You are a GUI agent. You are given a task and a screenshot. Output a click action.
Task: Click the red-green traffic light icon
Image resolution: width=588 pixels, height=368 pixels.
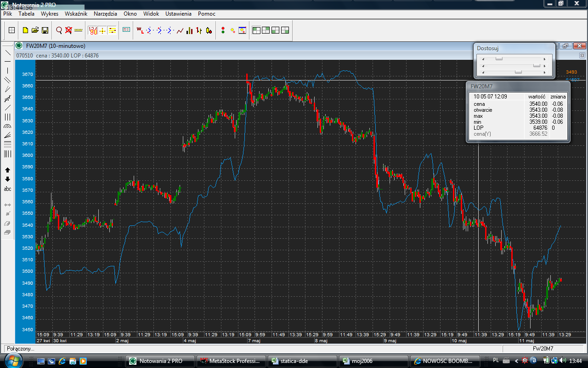(223, 30)
